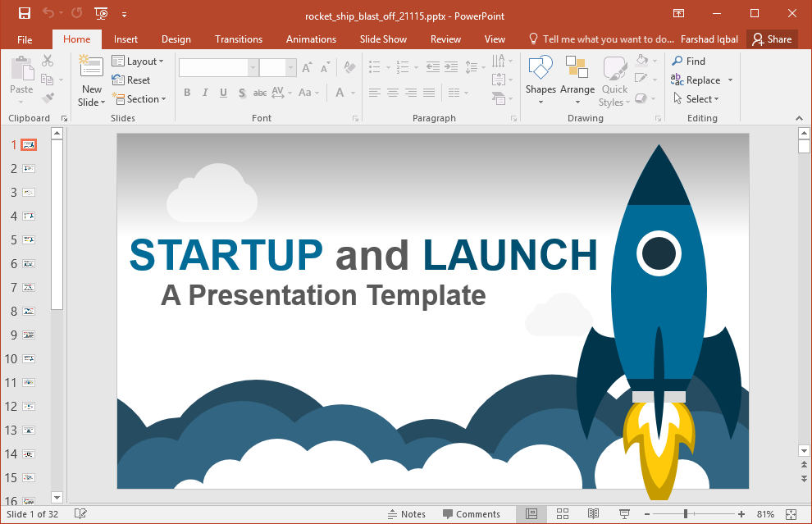Image resolution: width=812 pixels, height=524 pixels.
Task: Click the zoom slider handle
Action: (x=685, y=513)
